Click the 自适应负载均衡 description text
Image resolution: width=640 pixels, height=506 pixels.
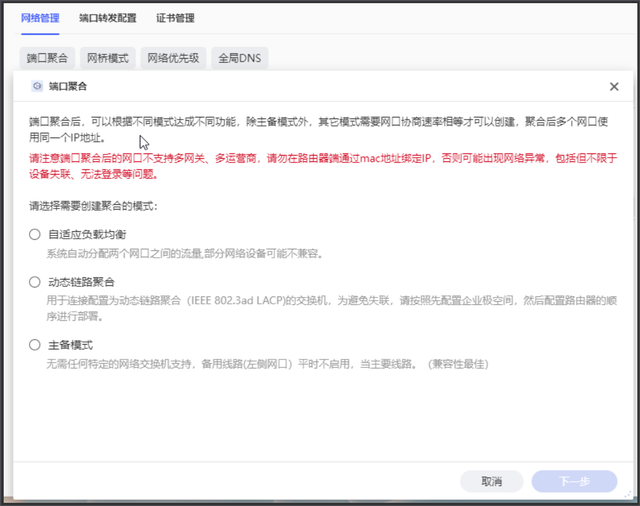click(x=185, y=254)
